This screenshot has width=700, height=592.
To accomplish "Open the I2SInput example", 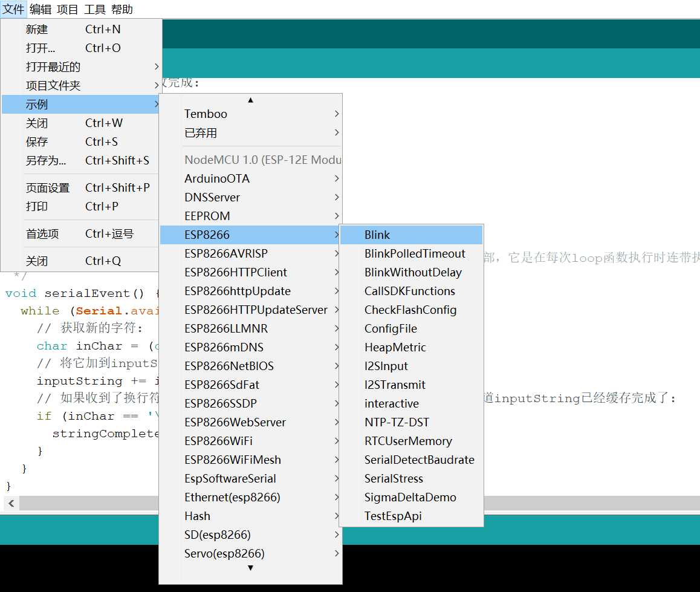I will coord(411,366).
